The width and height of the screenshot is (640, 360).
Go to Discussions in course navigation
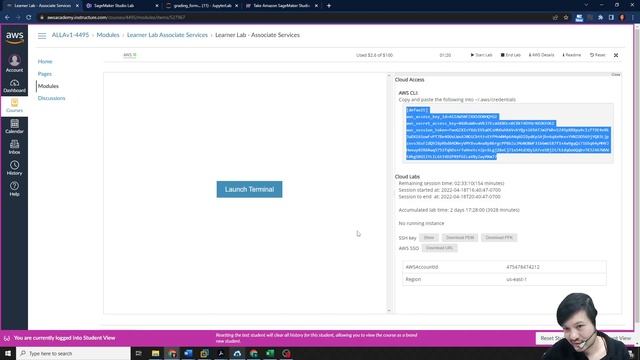click(x=51, y=98)
